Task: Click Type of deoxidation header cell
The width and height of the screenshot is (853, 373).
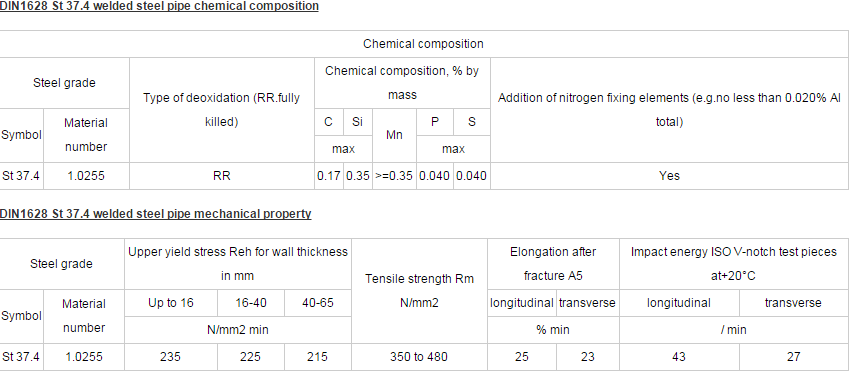Action: click(x=222, y=110)
